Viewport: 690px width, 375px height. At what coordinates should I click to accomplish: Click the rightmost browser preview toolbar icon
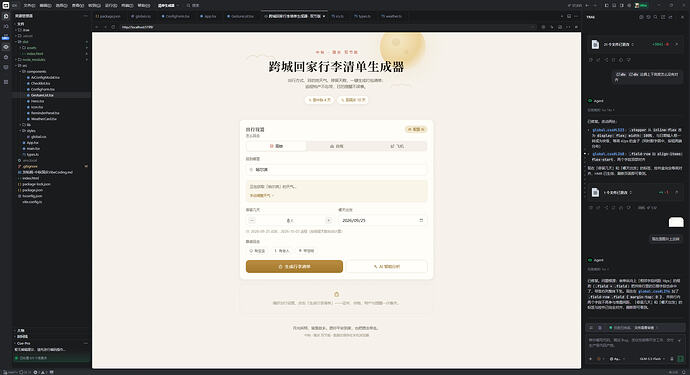[576, 27]
